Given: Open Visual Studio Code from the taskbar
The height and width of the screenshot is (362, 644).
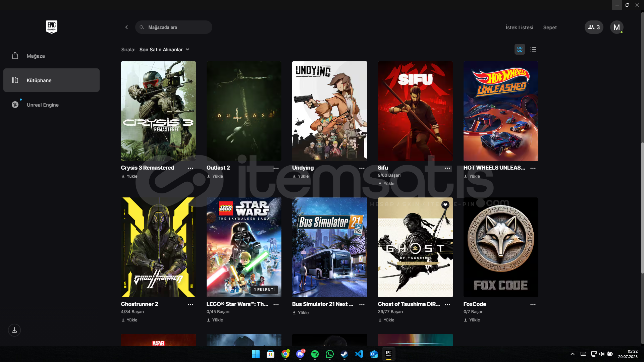Looking at the screenshot, I should [359, 354].
